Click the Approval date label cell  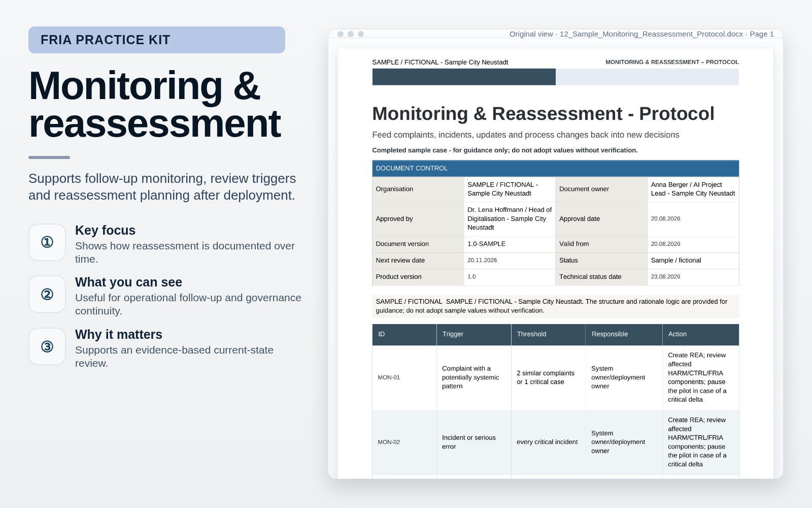click(601, 218)
